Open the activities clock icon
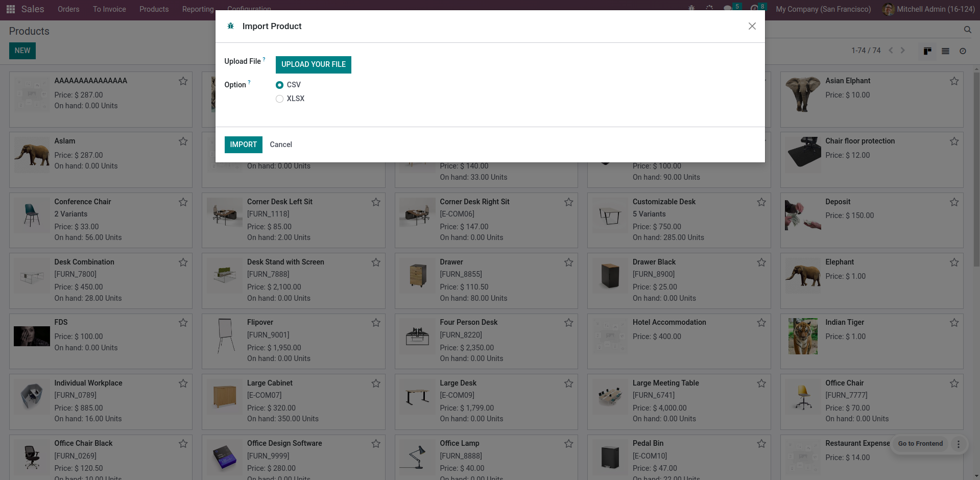This screenshot has width=980, height=480. [754, 9]
